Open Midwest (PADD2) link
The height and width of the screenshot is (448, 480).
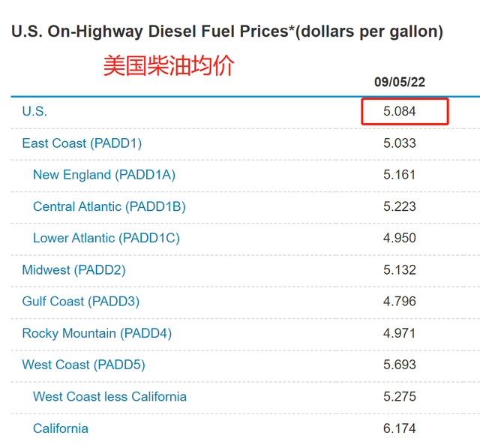pyautogui.click(x=73, y=269)
